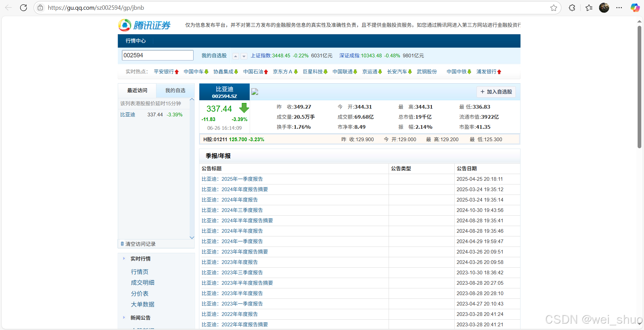Open 比亚迪:2022年年度报告

[230, 314]
